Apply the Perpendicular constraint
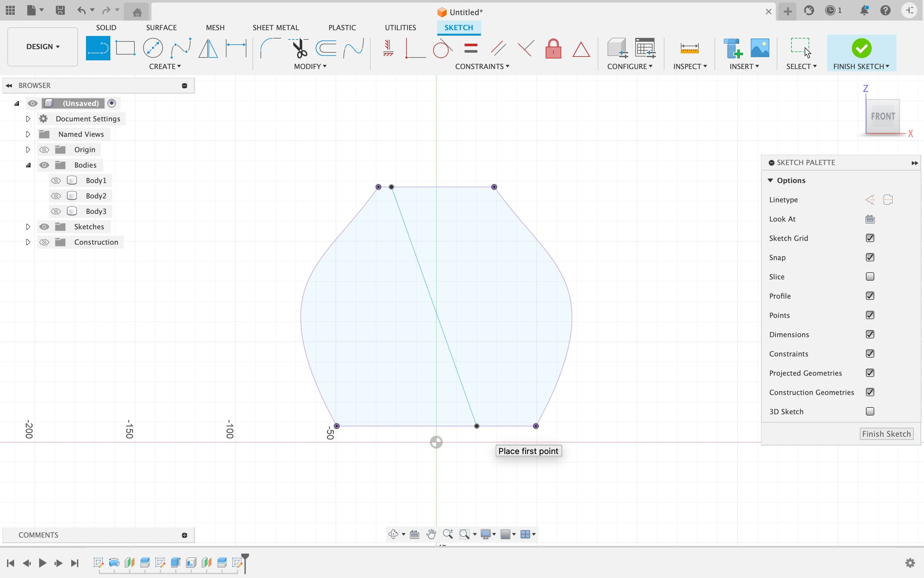 pyautogui.click(x=526, y=48)
